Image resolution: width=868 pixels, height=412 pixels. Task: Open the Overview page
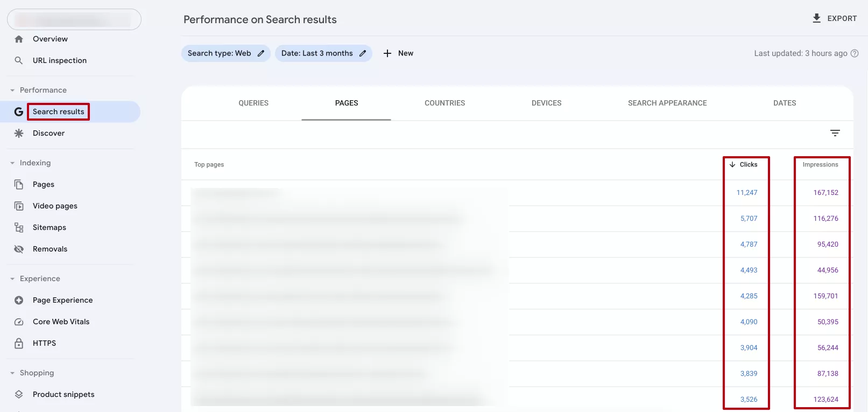click(x=50, y=39)
